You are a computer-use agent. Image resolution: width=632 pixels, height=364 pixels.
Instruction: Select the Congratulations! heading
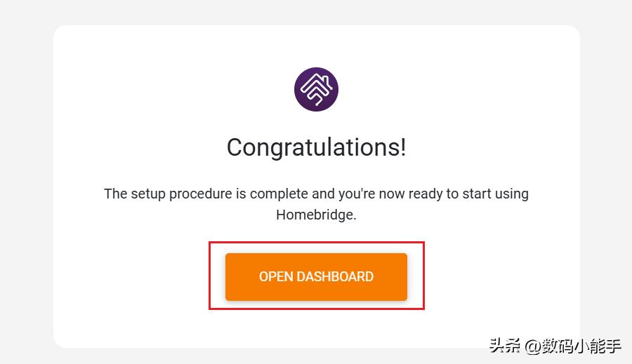[316, 147]
